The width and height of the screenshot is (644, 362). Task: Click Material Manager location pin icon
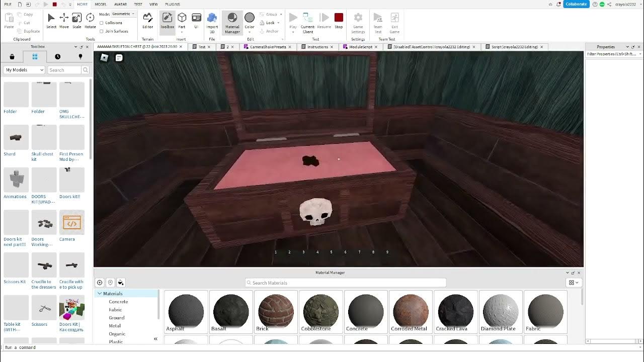[110, 283]
